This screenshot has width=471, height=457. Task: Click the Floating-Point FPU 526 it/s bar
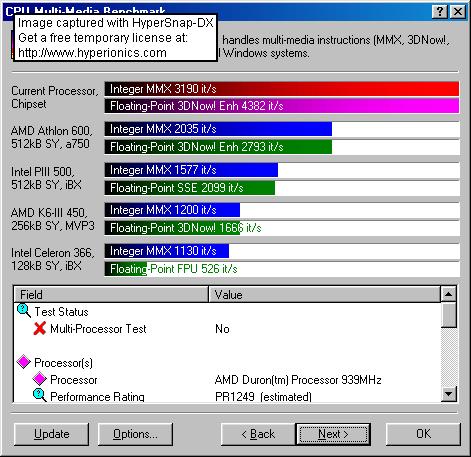point(126,269)
